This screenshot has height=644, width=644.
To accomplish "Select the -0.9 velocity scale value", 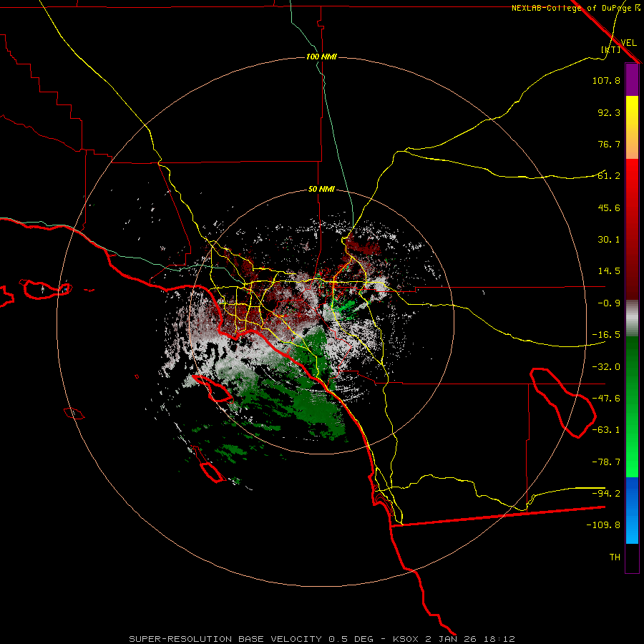I will click(x=609, y=303).
